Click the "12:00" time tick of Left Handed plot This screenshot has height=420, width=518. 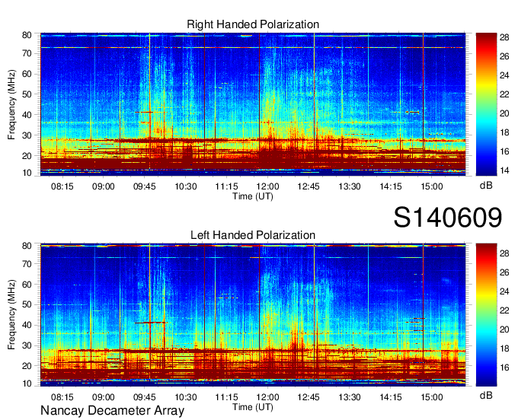[267, 397]
